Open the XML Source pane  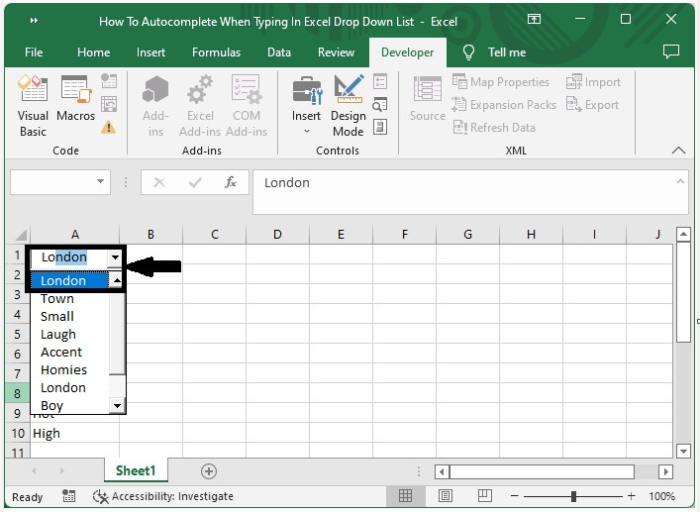click(x=427, y=99)
